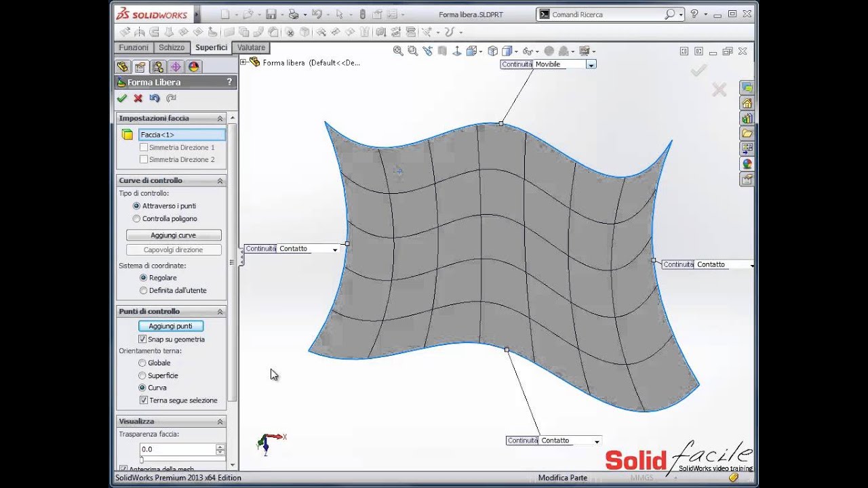Open Appearances color ball icon in task pane
Screen dimensions: 868x488
(x=747, y=163)
